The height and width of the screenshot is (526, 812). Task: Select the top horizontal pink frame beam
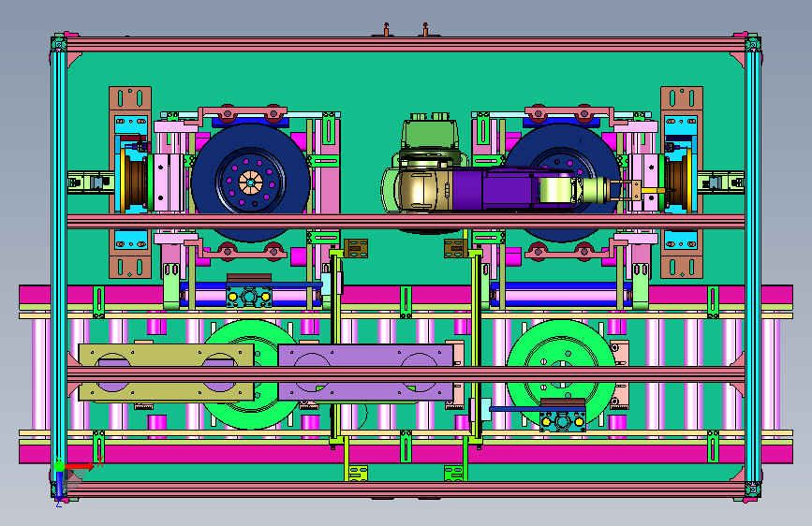click(x=406, y=44)
